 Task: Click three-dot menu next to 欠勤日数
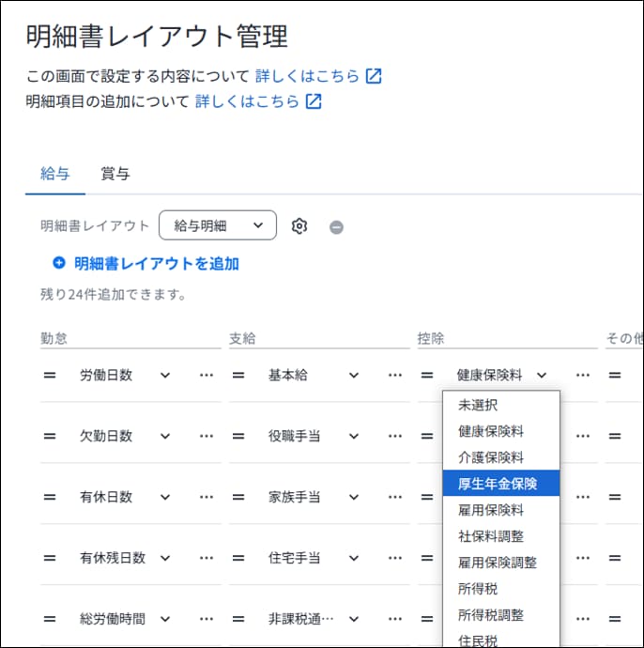click(x=206, y=436)
